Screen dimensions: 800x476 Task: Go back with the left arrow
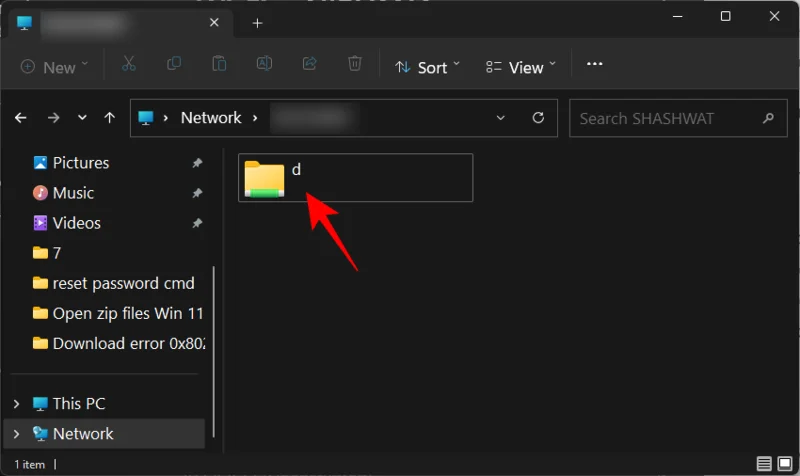[x=21, y=118]
